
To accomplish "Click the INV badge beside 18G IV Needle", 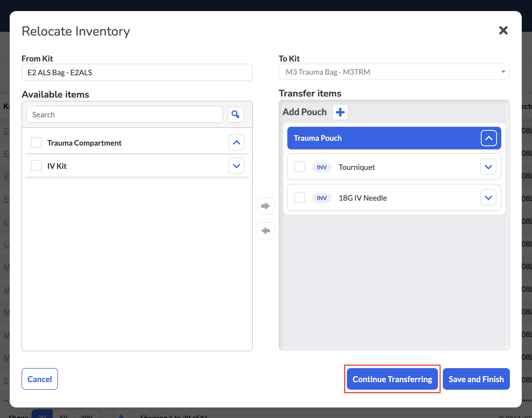I will point(322,198).
